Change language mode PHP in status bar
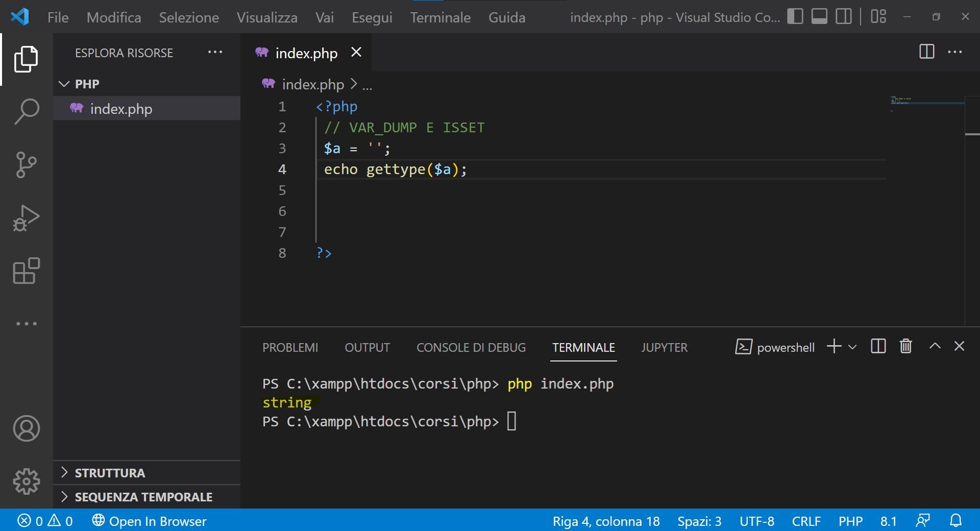The image size is (980, 531). click(850, 521)
